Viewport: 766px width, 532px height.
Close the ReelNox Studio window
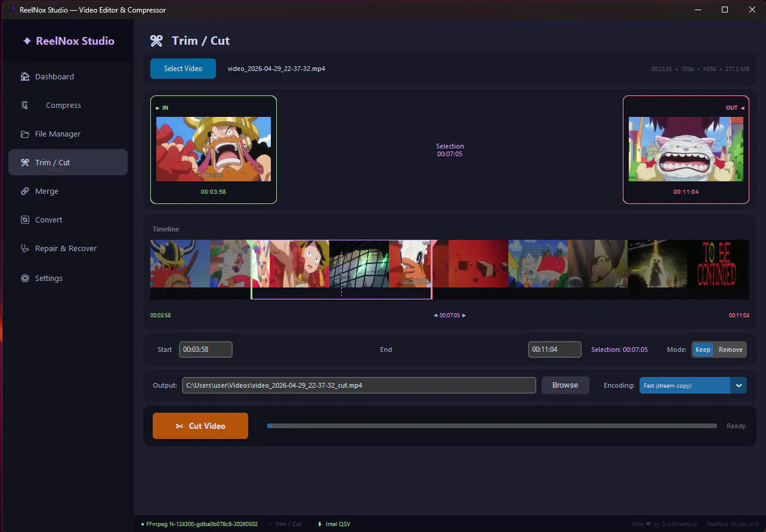click(752, 10)
